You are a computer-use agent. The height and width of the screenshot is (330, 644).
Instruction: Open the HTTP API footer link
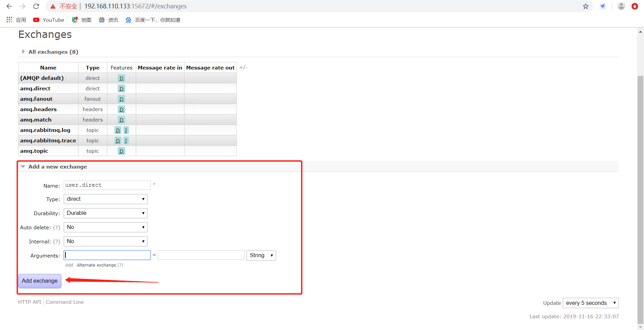click(x=30, y=302)
